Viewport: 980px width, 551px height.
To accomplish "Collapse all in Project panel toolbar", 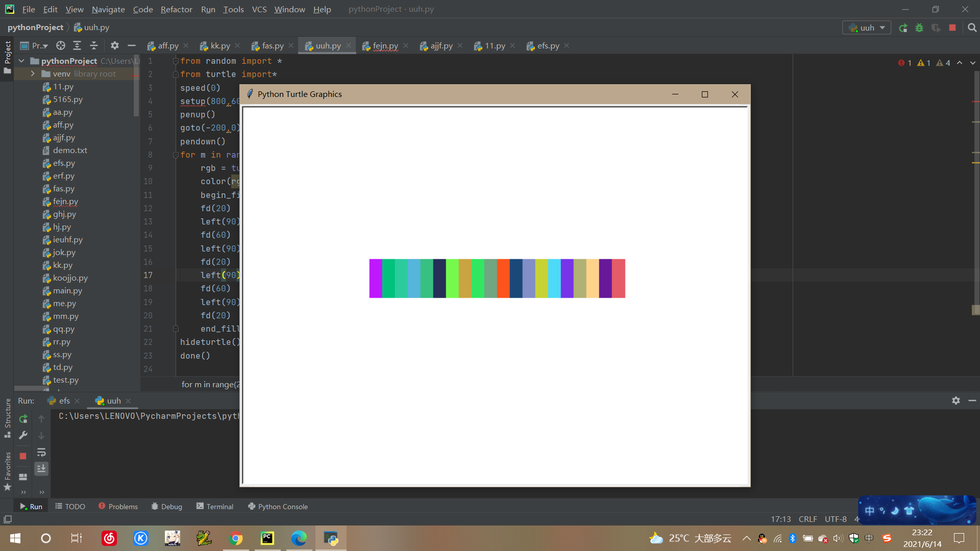I will click(94, 46).
